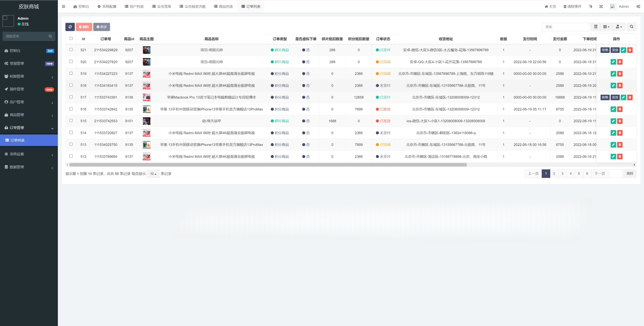
Task: Click the edit pencil icon on order 520
Action: tap(613, 62)
